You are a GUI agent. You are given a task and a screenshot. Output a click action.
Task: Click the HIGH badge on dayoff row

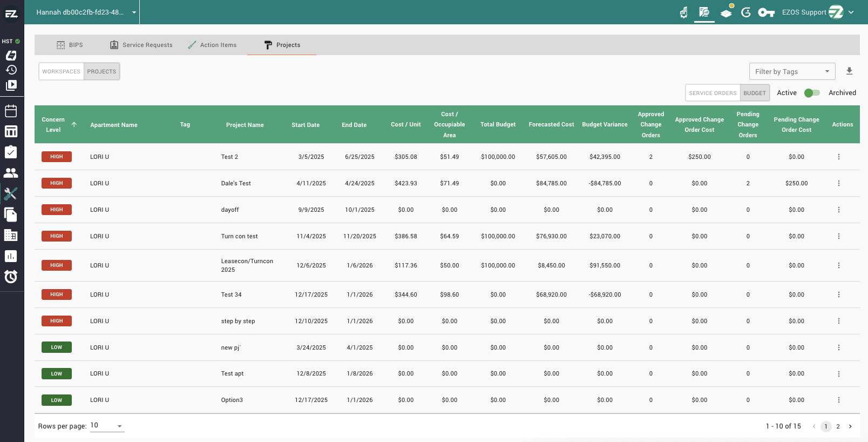click(57, 210)
